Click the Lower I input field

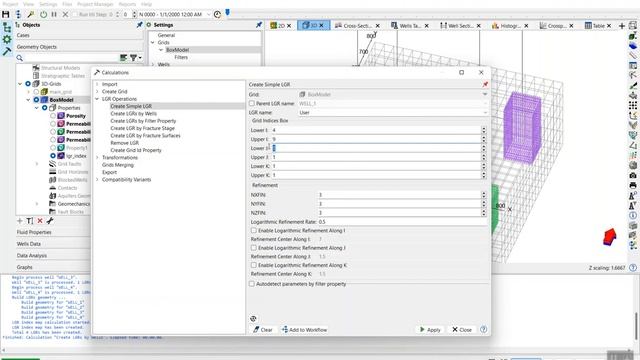tap(376, 130)
